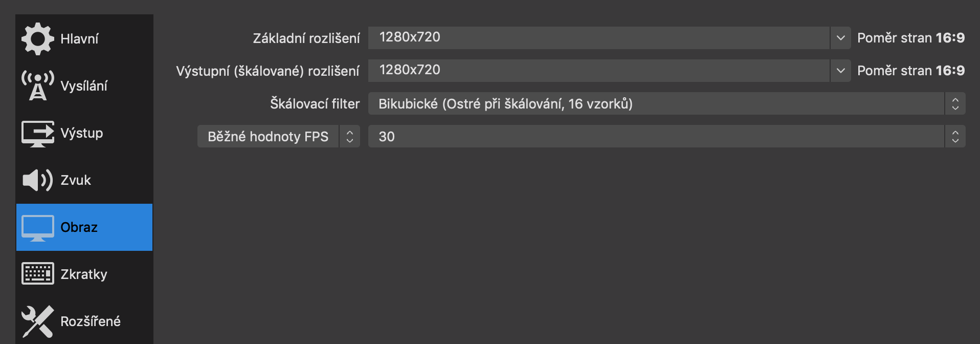Image resolution: width=980 pixels, height=344 pixels.
Task: Select the Hlavní settings category
Action: point(79,38)
